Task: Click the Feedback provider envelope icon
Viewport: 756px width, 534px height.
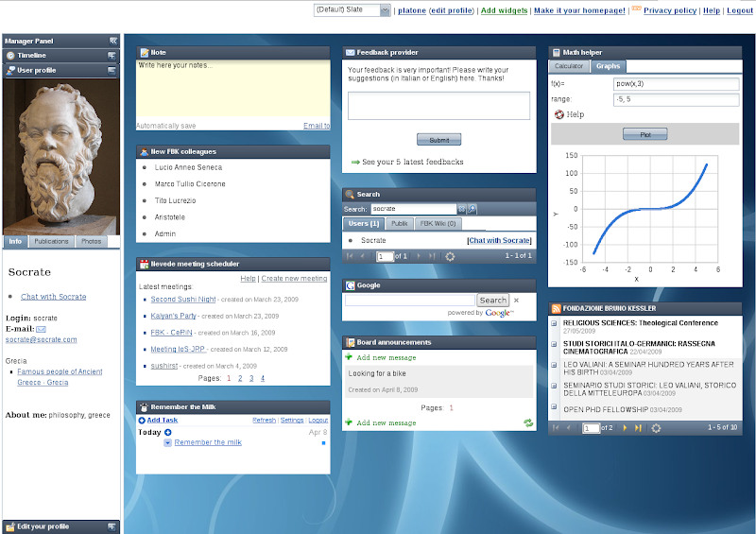Action: (351, 53)
